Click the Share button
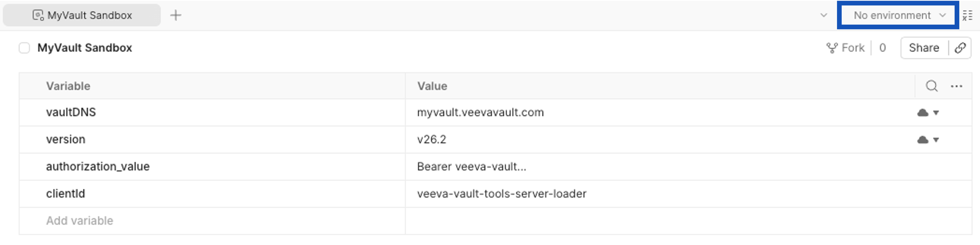The image size is (980, 245). pyautogui.click(x=924, y=48)
